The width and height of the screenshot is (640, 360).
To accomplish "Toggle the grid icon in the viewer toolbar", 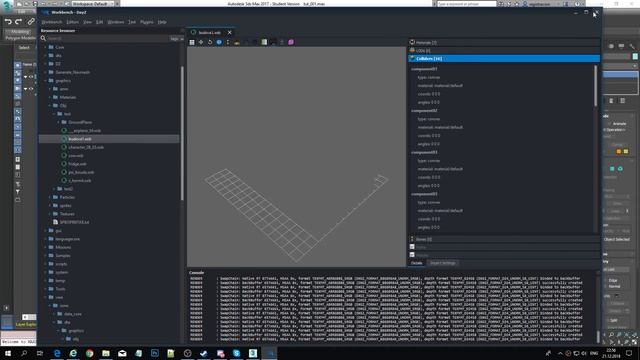I will point(192,42).
